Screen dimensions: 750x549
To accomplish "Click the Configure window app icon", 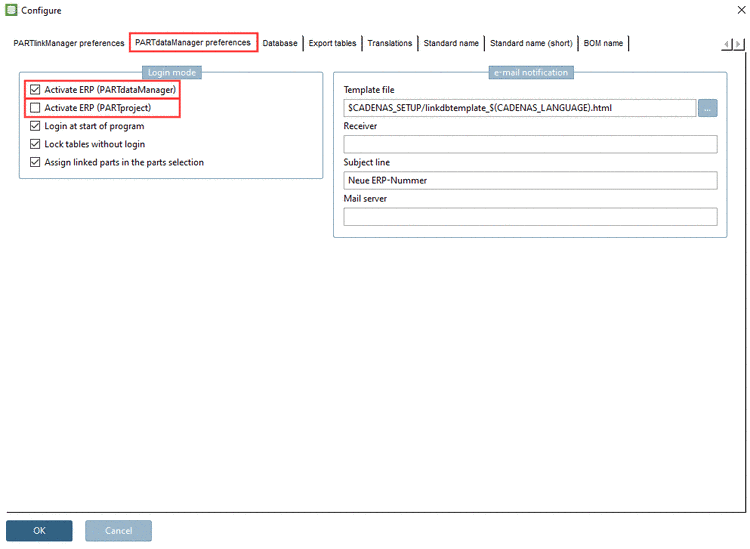I will tap(11, 10).
